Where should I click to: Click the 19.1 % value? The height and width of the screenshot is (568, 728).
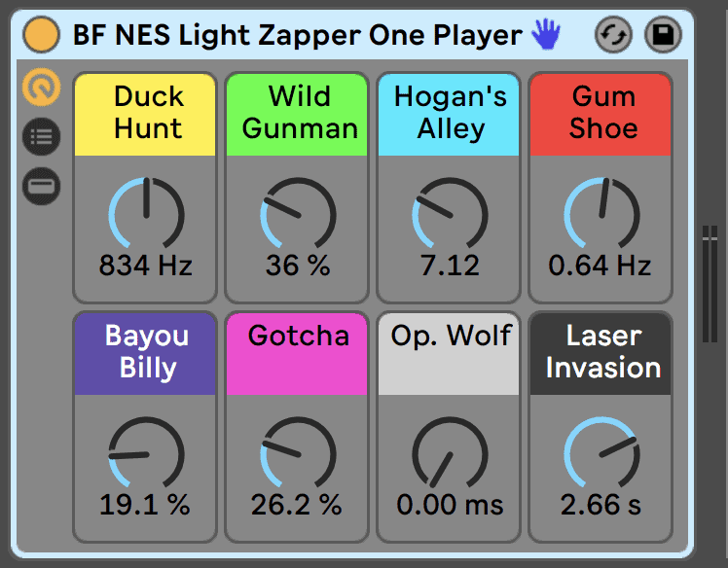coord(145,505)
